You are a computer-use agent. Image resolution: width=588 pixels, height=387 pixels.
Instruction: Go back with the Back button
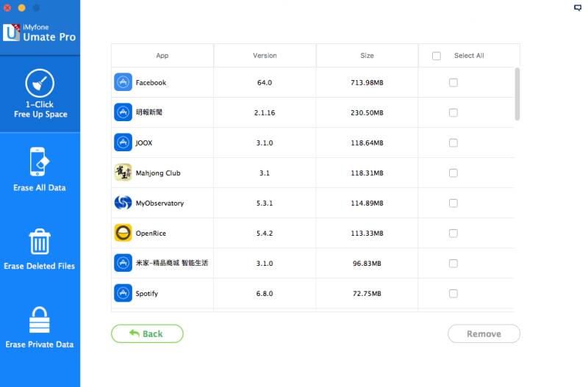(x=148, y=333)
